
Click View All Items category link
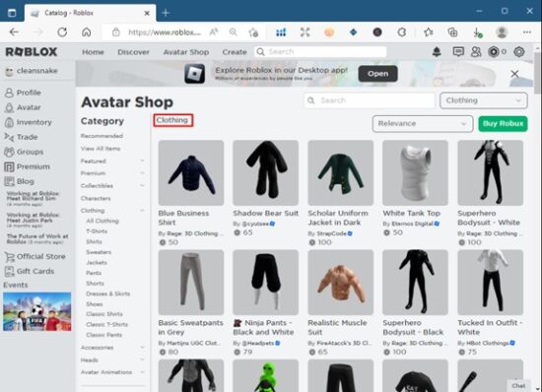(x=101, y=149)
